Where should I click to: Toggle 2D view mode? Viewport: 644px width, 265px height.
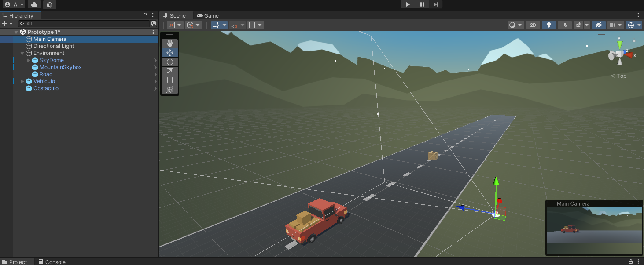pos(533,25)
